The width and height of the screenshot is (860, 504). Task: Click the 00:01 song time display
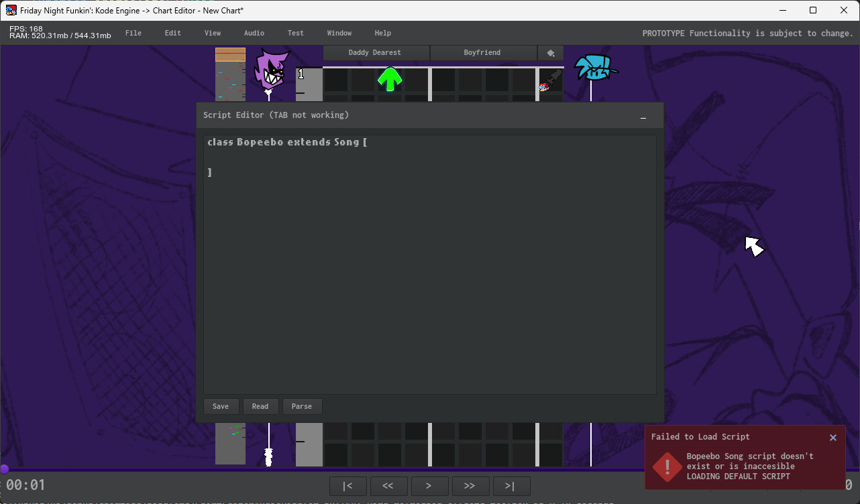click(x=25, y=485)
